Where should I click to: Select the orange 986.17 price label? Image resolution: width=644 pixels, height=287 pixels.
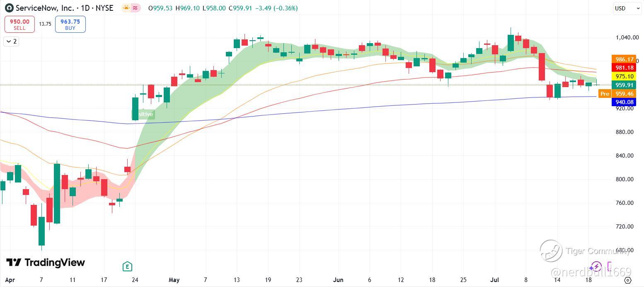click(x=624, y=59)
